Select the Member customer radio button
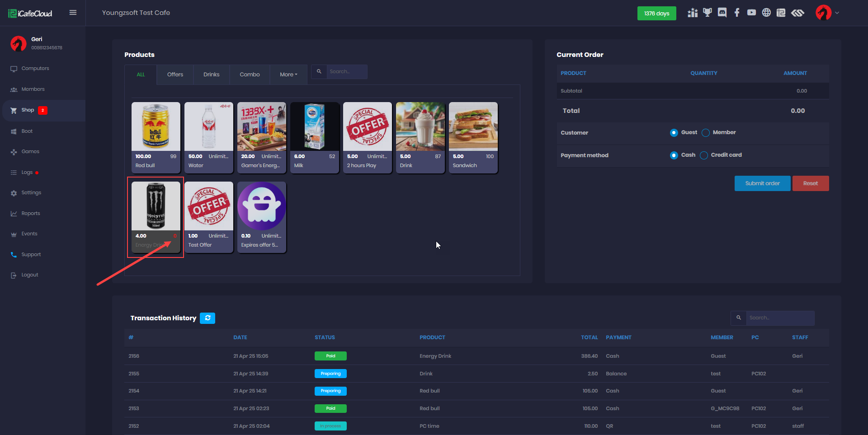This screenshot has width=868, height=435. tap(705, 133)
